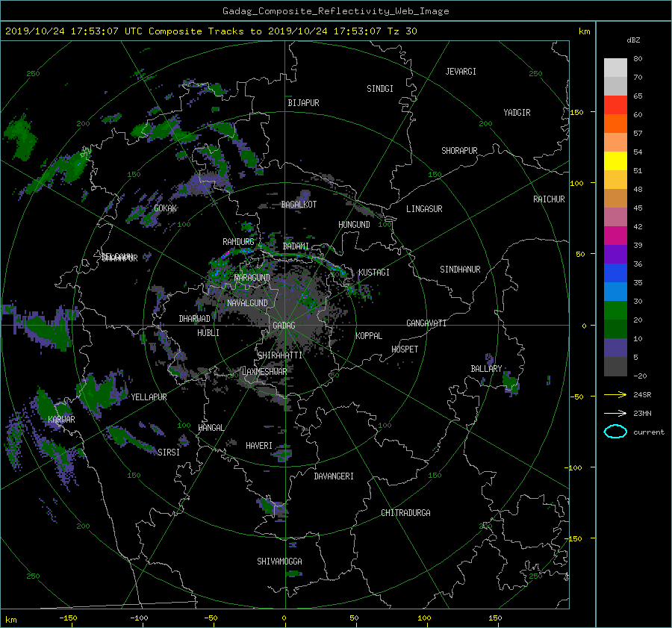The width and height of the screenshot is (672, 628).
Task: Click the HAVERI city label
Action: 259,447
